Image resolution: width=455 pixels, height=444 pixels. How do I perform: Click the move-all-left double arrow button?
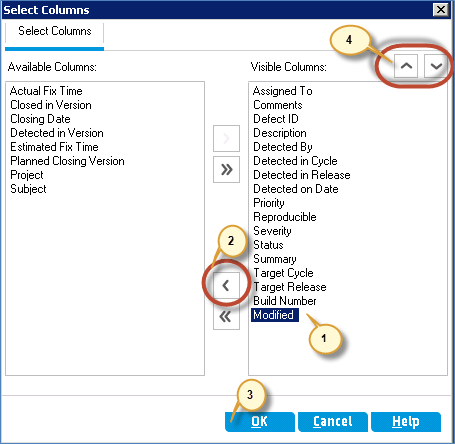coord(226,316)
